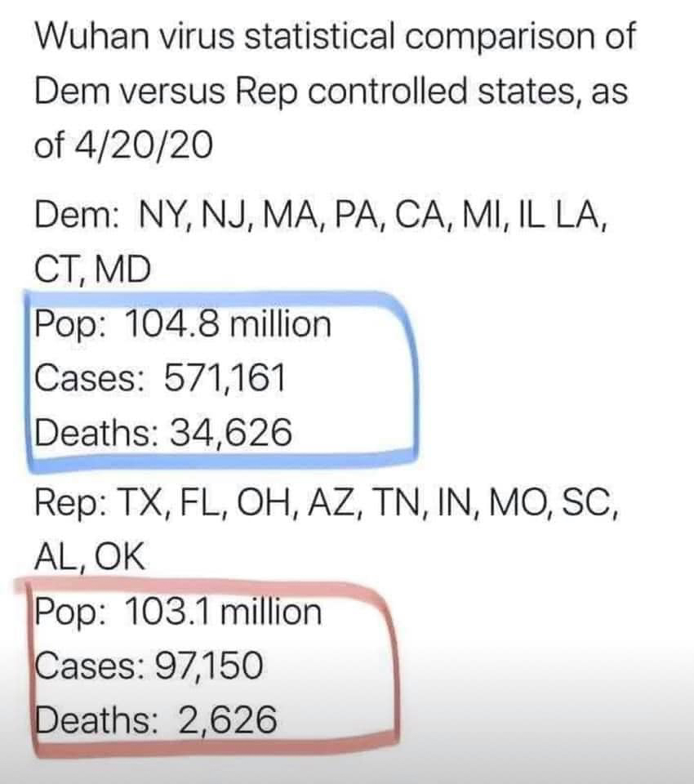
Task: Click the state abbreviation CA
Action: [419, 216]
